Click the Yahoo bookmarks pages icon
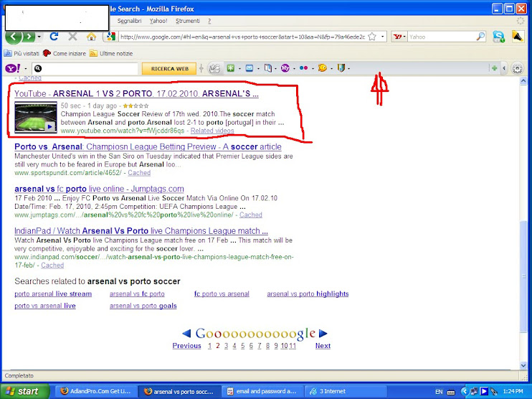This screenshot has width=532, height=399. pyautogui.click(x=268, y=68)
